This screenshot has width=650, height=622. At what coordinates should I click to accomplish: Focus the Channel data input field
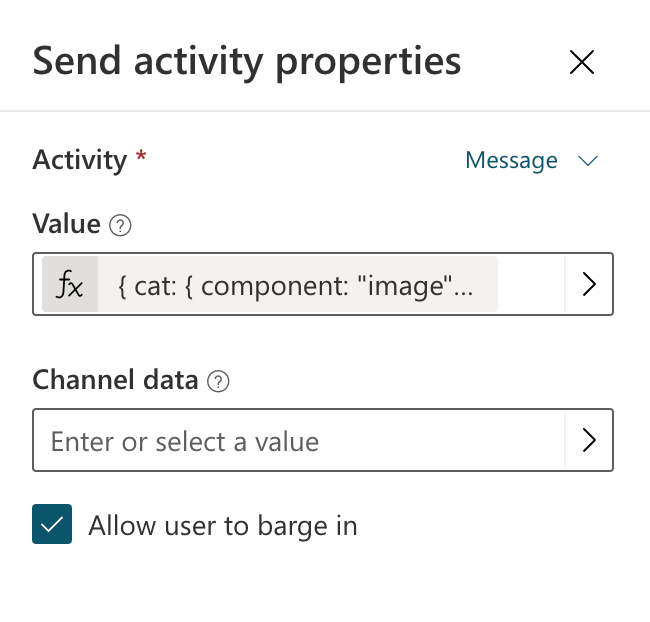(x=299, y=440)
